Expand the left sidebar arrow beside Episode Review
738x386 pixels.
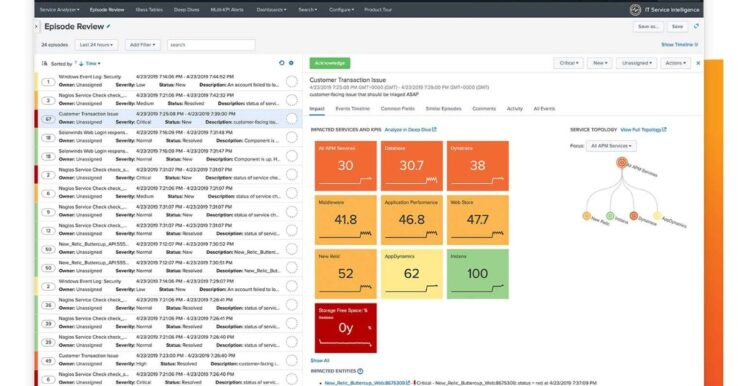click(36, 27)
